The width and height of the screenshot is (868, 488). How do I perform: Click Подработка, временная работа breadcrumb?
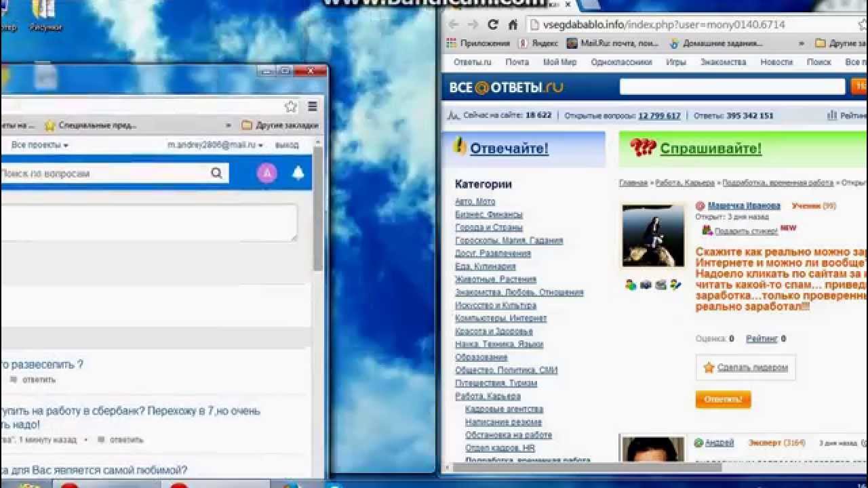tap(778, 183)
